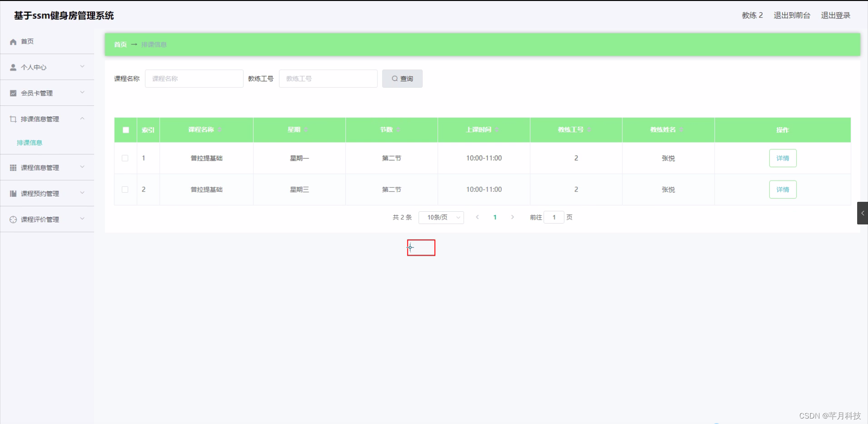This screenshot has width=868, height=424.
Task: Expand the 课程评价管理 sidebar section
Action: click(82, 219)
